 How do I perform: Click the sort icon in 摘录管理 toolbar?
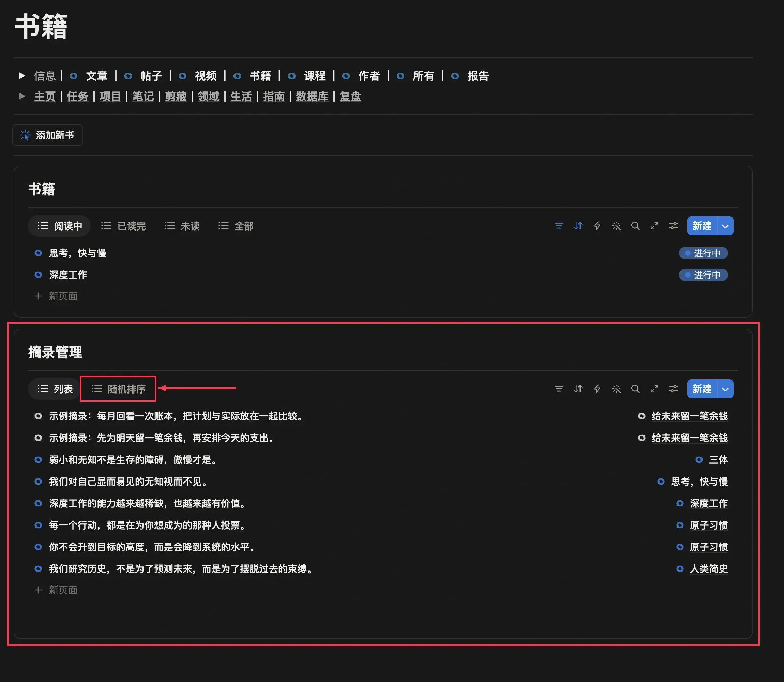click(578, 389)
